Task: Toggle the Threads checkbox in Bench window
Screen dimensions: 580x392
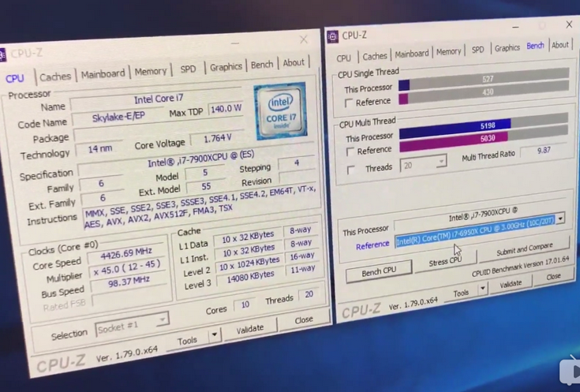Action: (350, 170)
